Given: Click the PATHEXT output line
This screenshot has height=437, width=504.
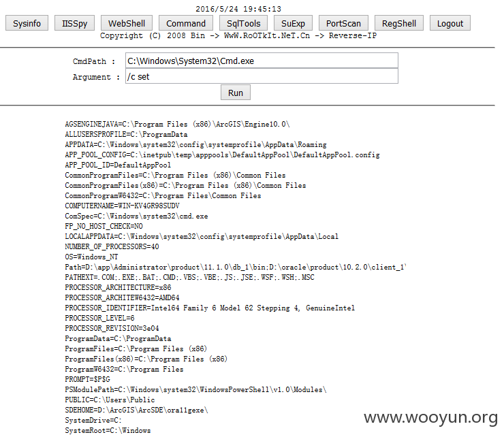Looking at the screenshot, I should [189, 277].
